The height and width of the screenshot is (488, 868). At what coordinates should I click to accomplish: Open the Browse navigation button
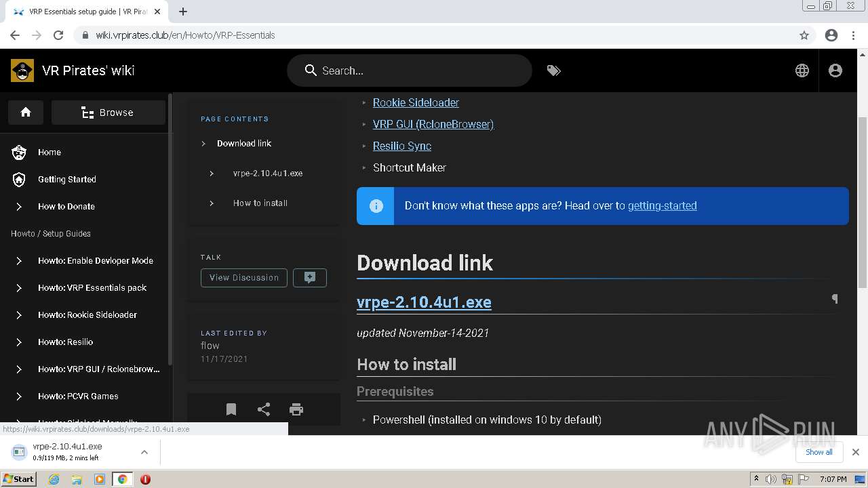(108, 113)
